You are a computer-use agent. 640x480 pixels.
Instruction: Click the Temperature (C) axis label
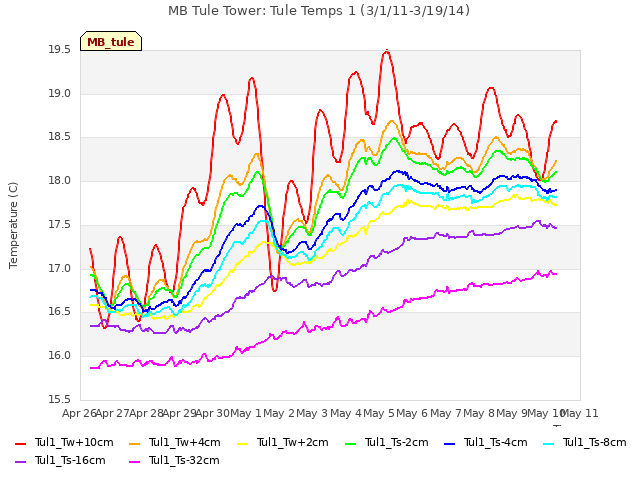tap(13, 225)
